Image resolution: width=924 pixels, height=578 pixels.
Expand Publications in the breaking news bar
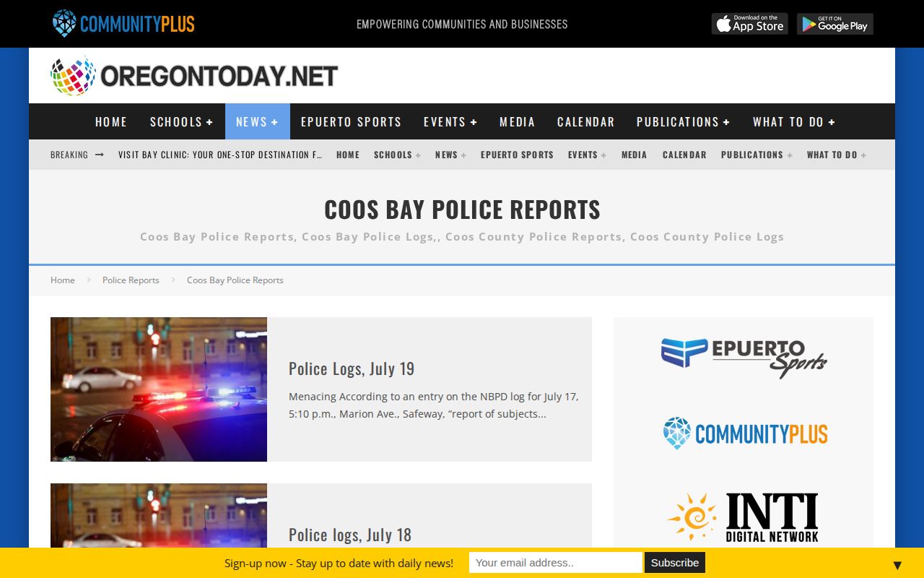click(x=757, y=155)
